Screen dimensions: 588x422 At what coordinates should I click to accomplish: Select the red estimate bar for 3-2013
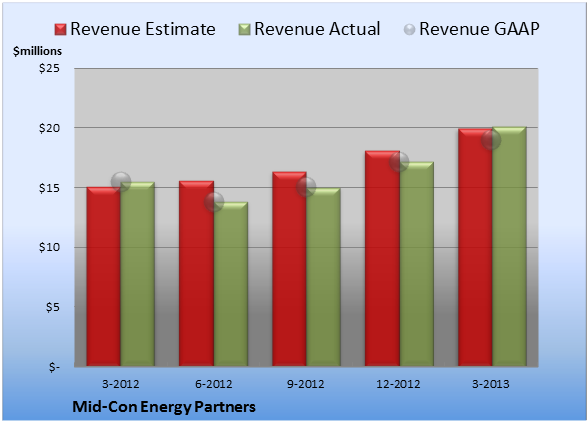[x=475, y=248]
